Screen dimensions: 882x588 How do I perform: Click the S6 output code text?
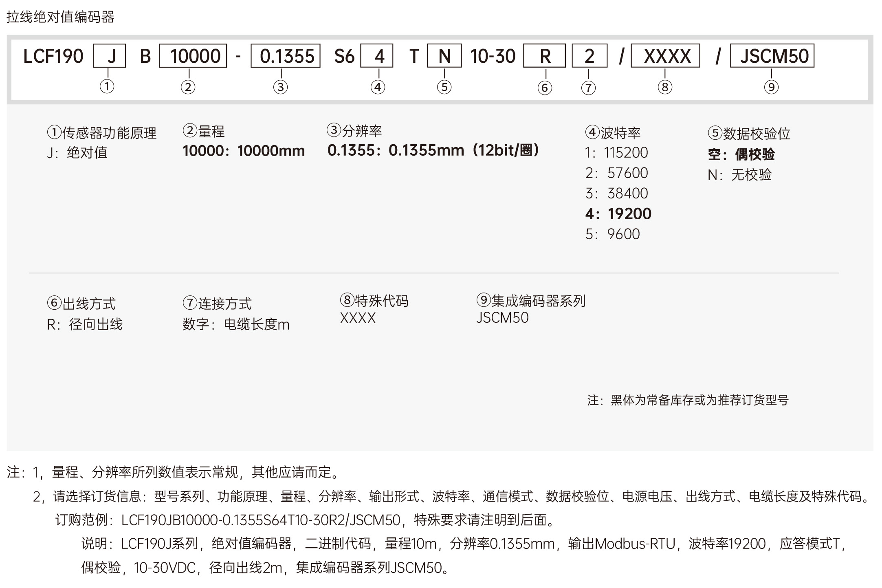coord(344,56)
